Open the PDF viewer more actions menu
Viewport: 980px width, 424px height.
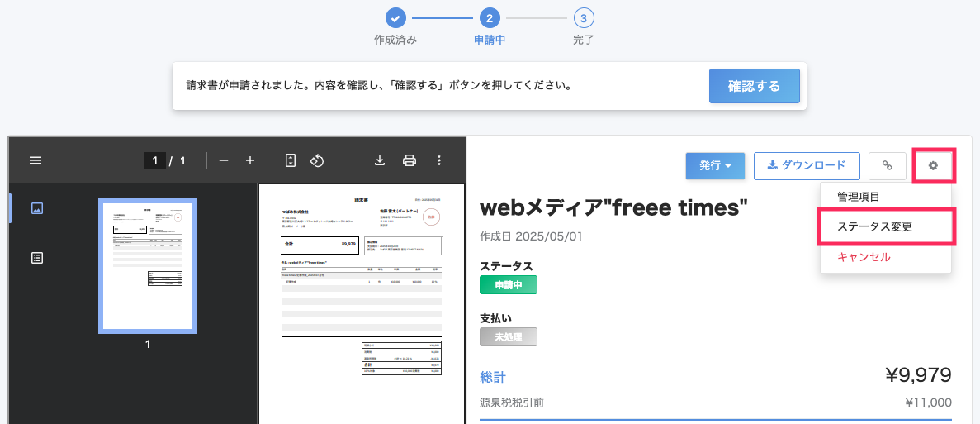point(438,160)
